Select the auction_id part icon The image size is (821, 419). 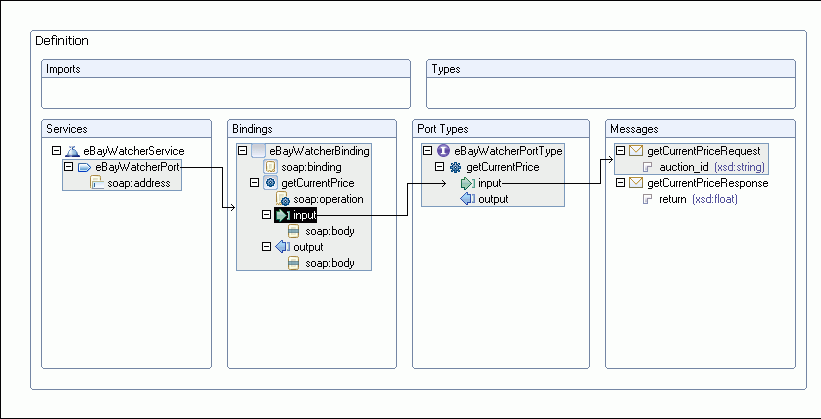[x=648, y=167]
